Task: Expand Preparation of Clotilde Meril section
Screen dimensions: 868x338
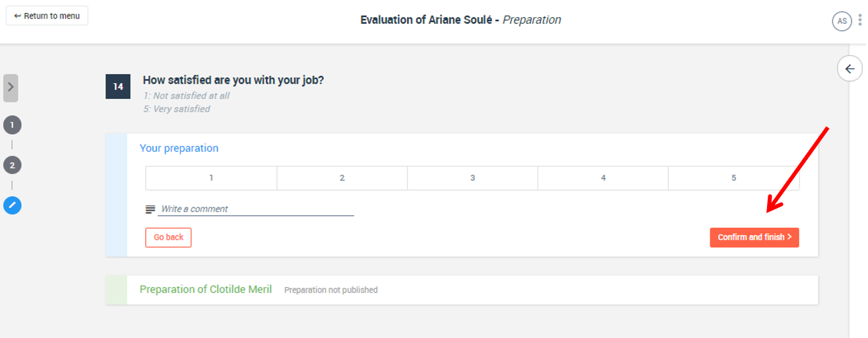Action: [462, 290]
